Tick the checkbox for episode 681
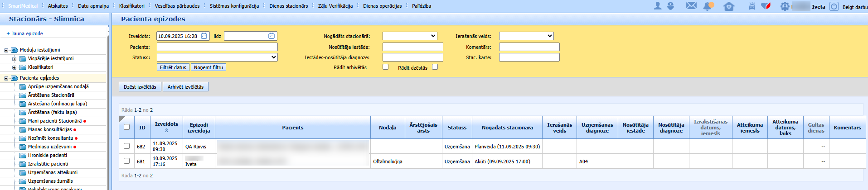 pos(126,161)
